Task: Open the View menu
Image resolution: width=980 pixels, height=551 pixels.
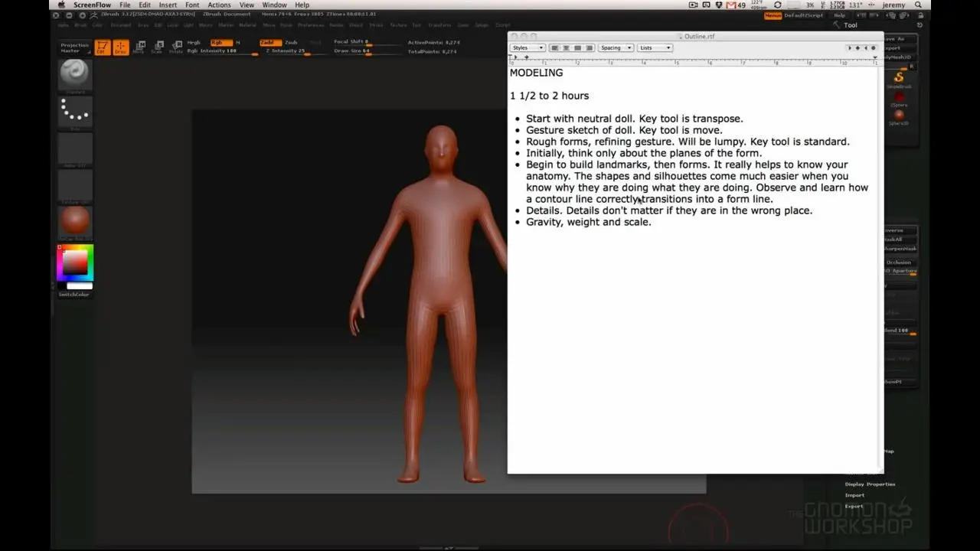Action: (247, 5)
